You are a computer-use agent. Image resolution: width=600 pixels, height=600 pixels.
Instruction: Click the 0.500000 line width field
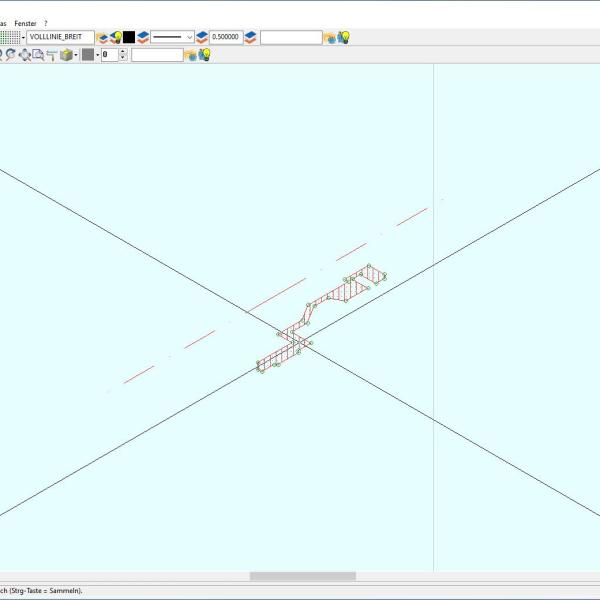tap(226, 37)
